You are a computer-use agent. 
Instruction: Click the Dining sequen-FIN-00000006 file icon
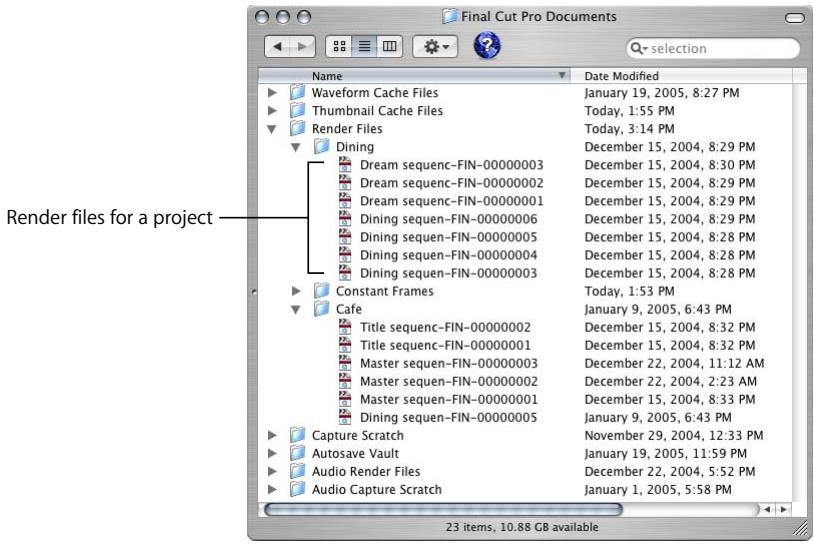click(345, 219)
